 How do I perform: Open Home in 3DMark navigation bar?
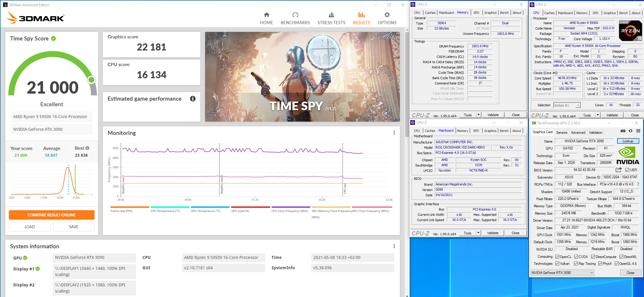(x=266, y=18)
